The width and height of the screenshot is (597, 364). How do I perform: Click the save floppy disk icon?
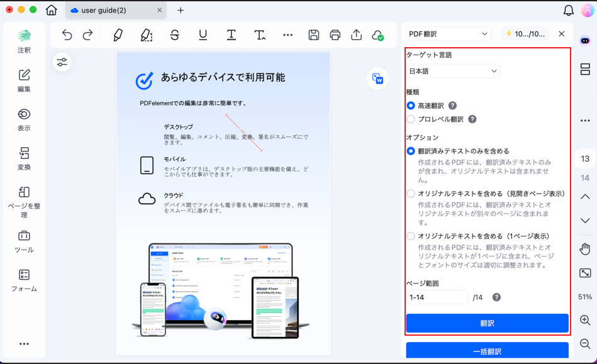(x=313, y=35)
